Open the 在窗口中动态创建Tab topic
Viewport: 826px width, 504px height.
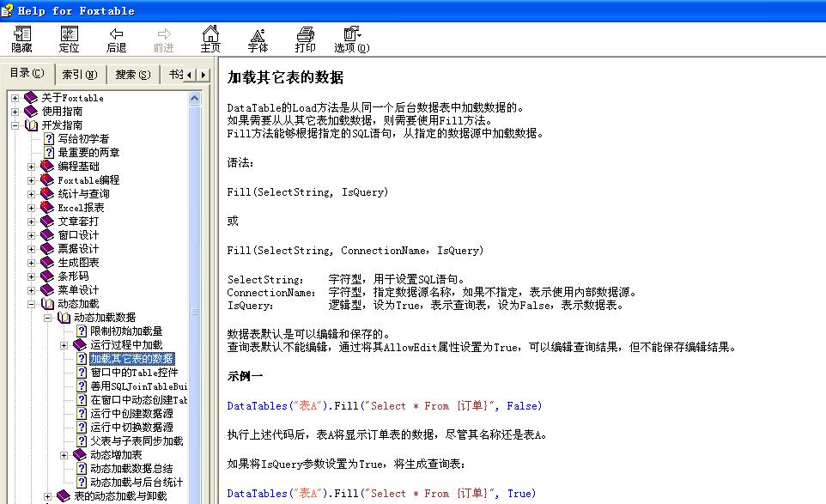tap(138, 400)
